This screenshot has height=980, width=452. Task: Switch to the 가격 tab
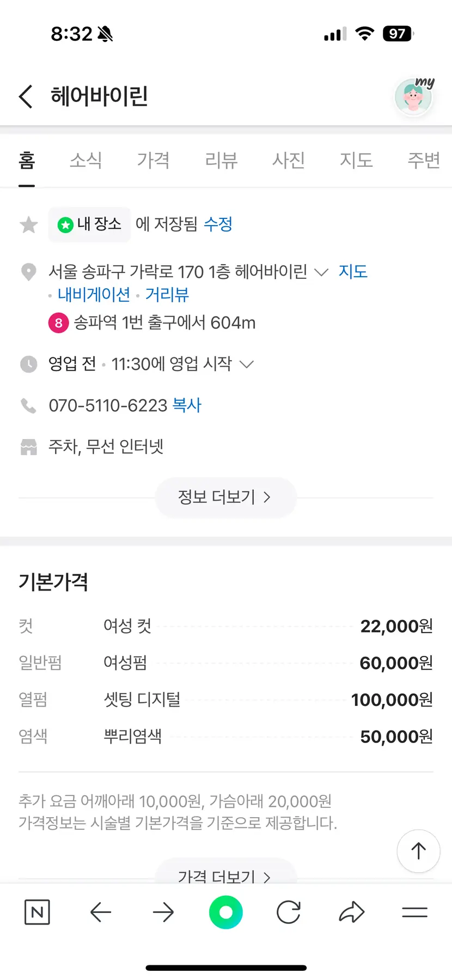pos(153,160)
